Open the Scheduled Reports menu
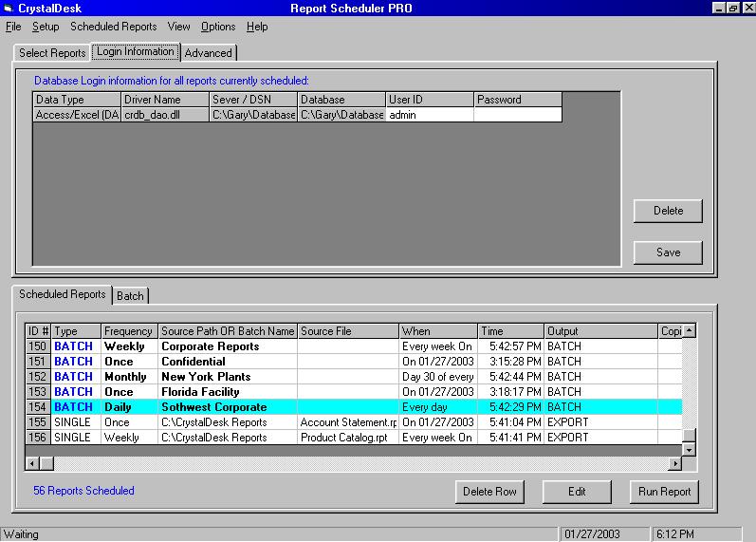Screen dimensions: 756x542 (x=113, y=27)
